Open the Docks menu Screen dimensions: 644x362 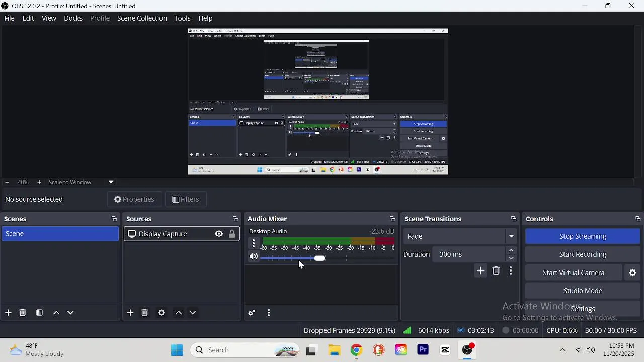[x=73, y=18]
